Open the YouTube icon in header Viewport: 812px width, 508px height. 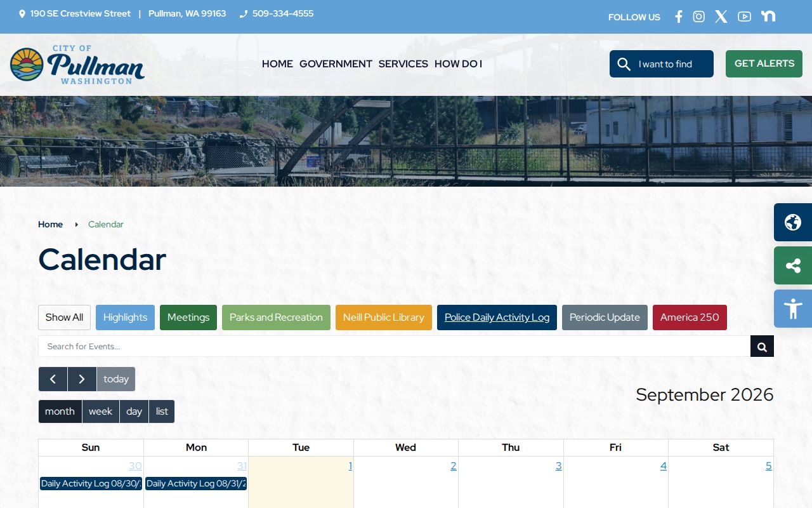pyautogui.click(x=744, y=17)
